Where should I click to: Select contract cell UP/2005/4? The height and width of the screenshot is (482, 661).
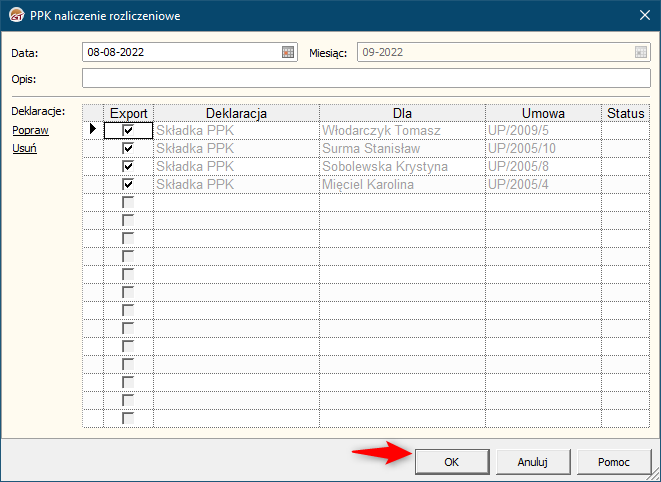(543, 184)
